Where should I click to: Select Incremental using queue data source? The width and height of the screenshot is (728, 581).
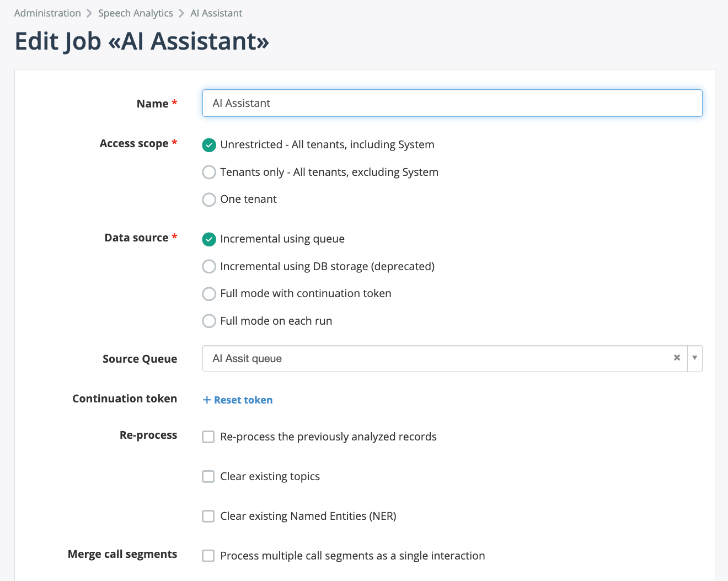[209, 239]
